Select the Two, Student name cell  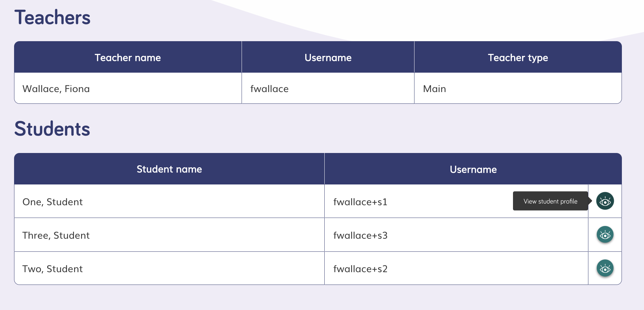169,268
